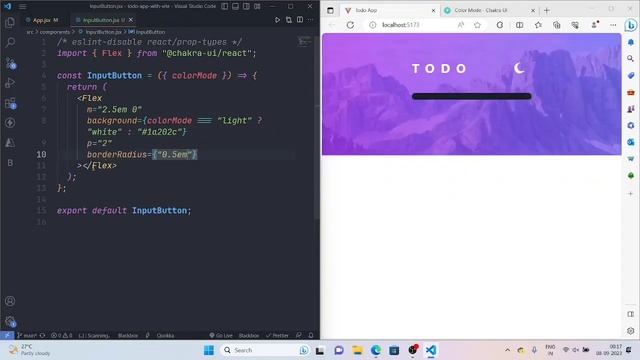Click the Quokka status bar item
The width and height of the screenshot is (640, 360).
click(x=165, y=336)
